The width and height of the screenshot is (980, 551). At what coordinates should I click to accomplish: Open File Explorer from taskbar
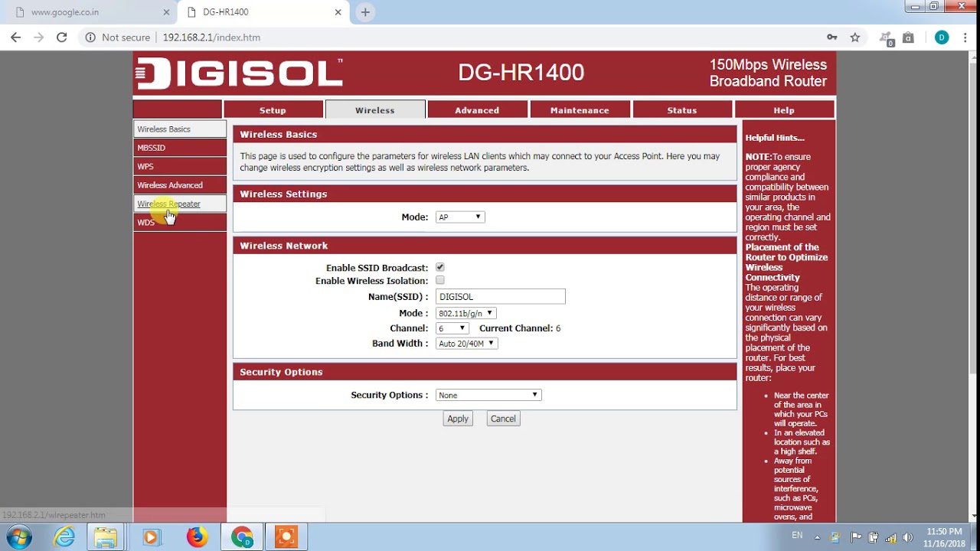click(106, 537)
